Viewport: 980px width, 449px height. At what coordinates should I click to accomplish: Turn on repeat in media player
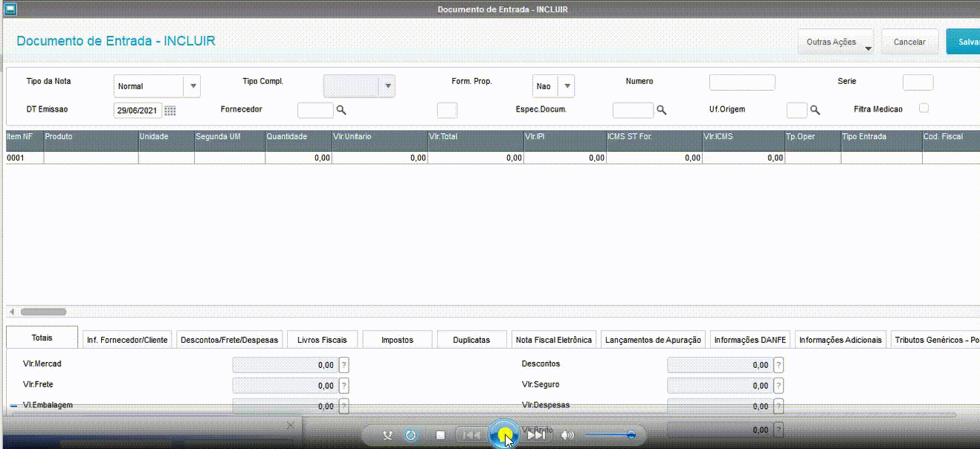(x=410, y=435)
